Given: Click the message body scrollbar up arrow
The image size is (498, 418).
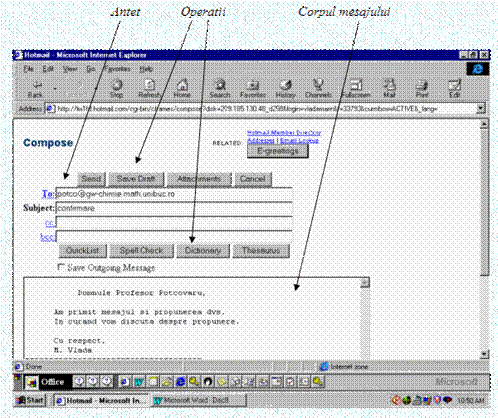Looking at the screenshot, I should coord(365,283).
